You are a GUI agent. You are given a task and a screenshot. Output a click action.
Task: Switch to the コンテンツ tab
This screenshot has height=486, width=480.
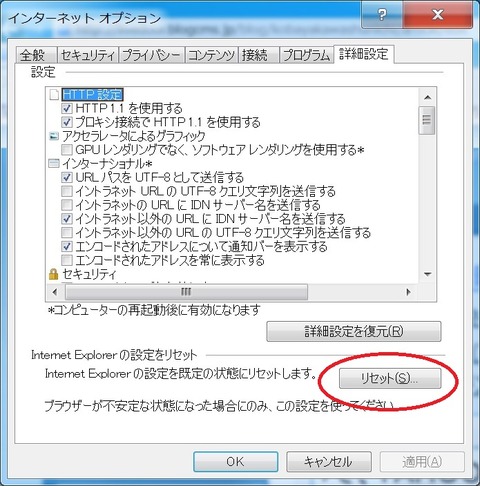coord(211,55)
